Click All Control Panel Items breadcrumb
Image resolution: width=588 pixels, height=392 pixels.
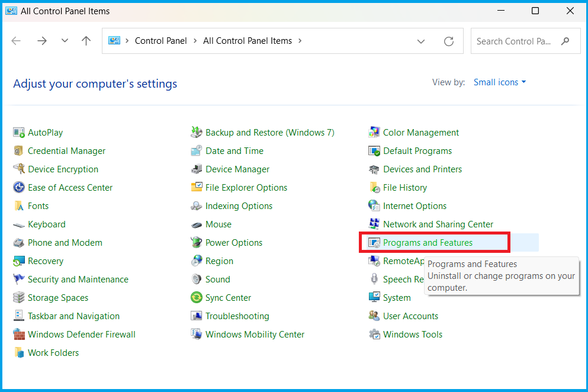(x=248, y=41)
